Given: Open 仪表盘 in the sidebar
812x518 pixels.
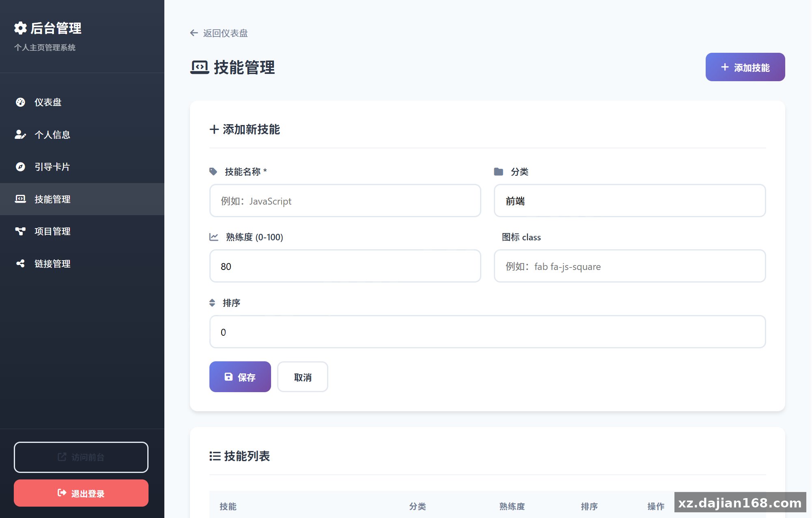Looking at the screenshot, I should tap(82, 102).
